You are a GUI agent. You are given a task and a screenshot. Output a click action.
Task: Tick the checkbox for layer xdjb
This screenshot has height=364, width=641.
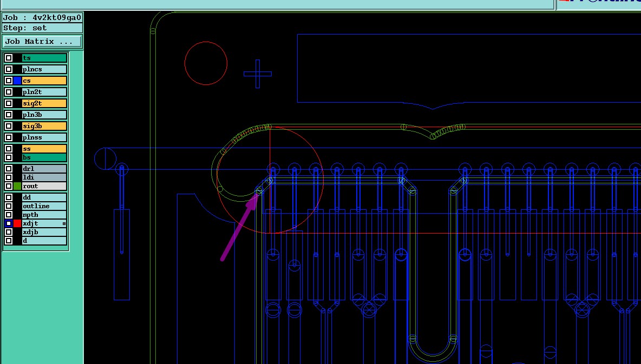pyautogui.click(x=9, y=232)
